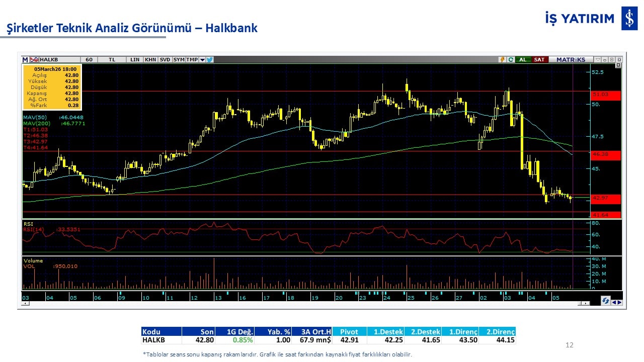
Task: Click the small square icon below window controls
Action: coord(618,65)
